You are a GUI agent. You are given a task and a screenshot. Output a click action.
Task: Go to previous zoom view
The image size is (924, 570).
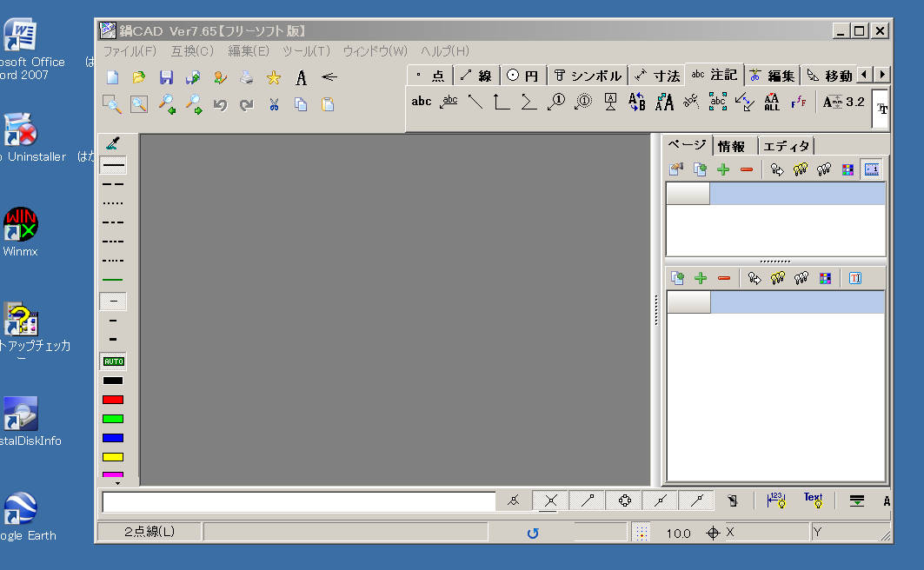(168, 104)
